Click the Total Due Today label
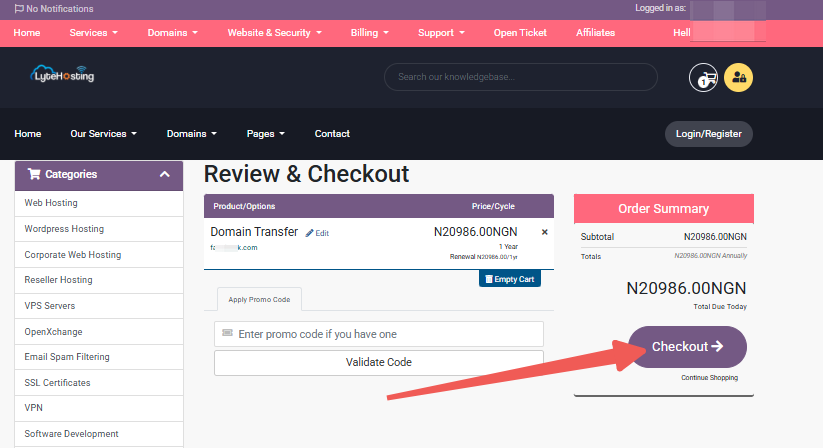Screen dimensions: 823x448 (720, 306)
